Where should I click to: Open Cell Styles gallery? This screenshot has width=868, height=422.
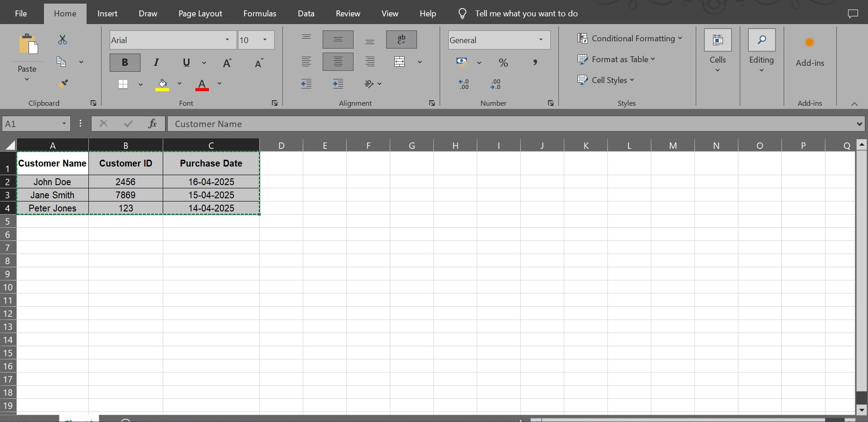point(607,80)
